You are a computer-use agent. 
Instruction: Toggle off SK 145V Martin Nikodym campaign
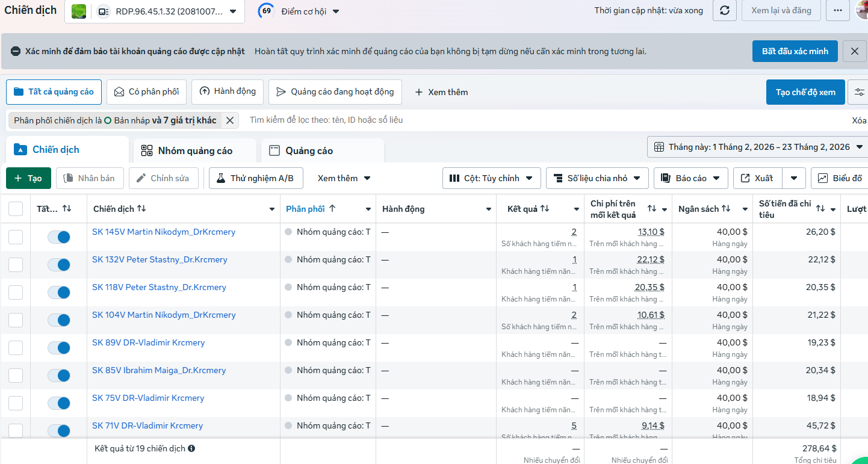tap(59, 237)
